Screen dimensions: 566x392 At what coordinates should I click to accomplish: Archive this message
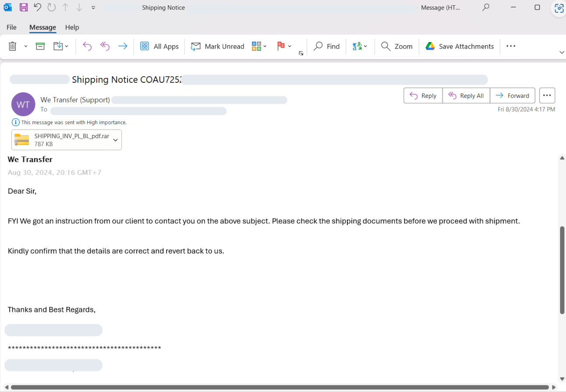(x=40, y=46)
